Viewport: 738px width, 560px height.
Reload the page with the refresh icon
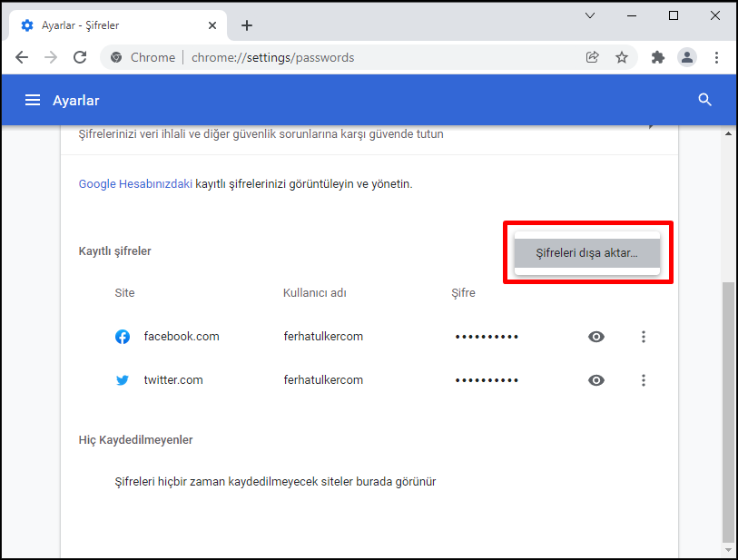[x=80, y=57]
